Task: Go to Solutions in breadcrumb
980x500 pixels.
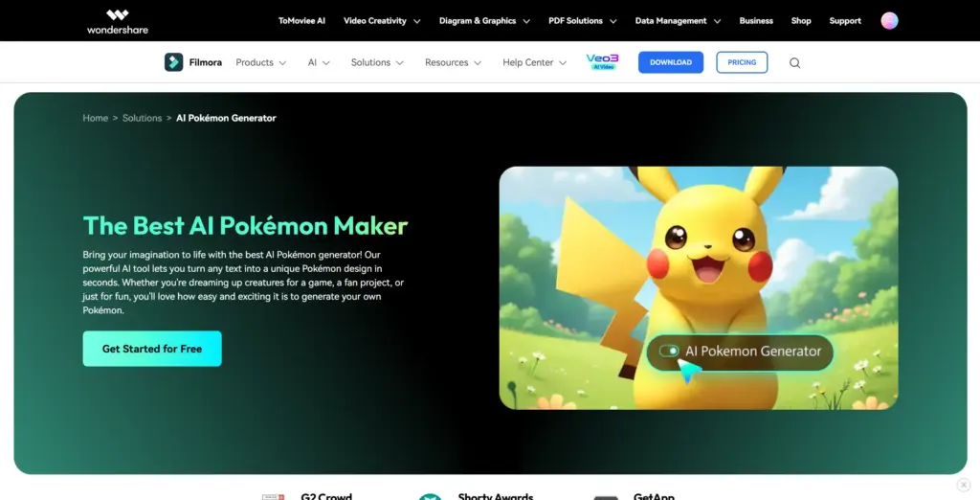Action: tap(142, 118)
